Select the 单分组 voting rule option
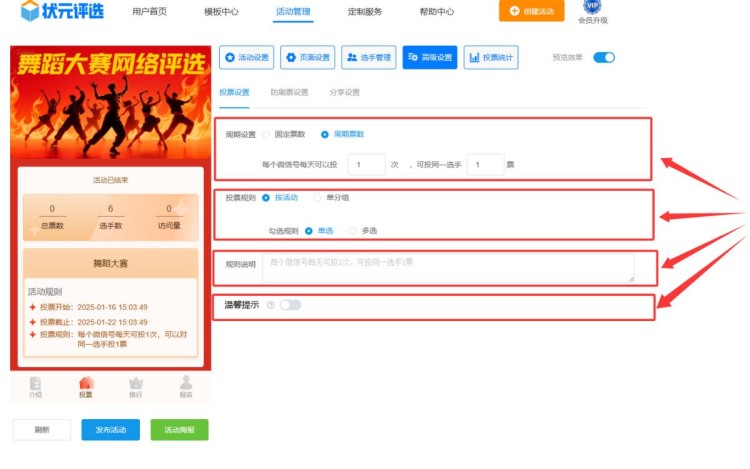 318,198
